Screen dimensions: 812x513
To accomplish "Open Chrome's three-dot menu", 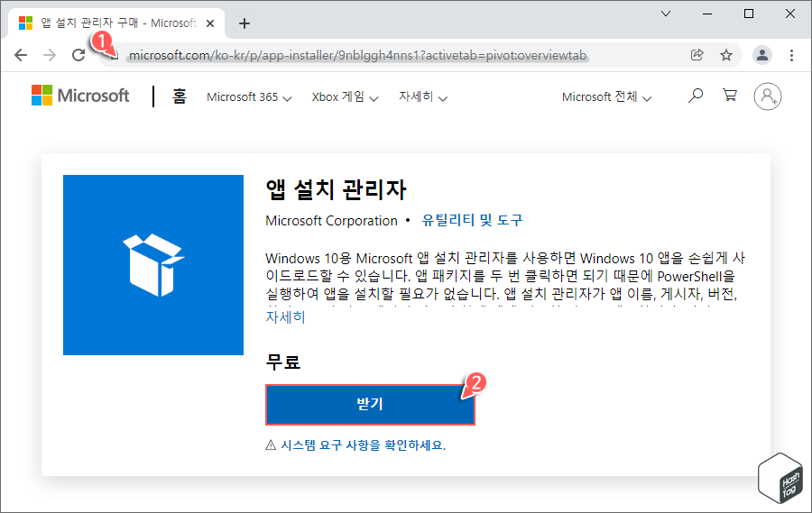I will pyautogui.click(x=791, y=55).
